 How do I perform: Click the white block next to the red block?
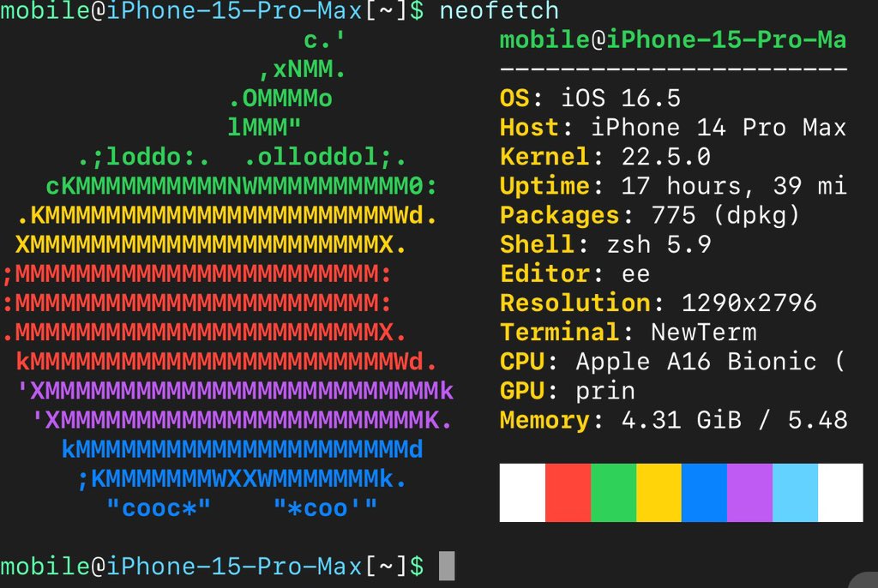click(522, 493)
